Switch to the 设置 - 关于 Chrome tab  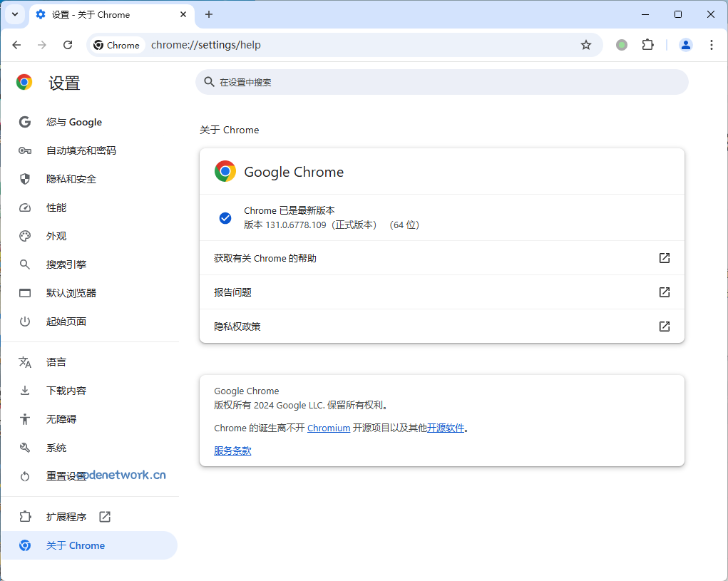pyautogui.click(x=100, y=14)
